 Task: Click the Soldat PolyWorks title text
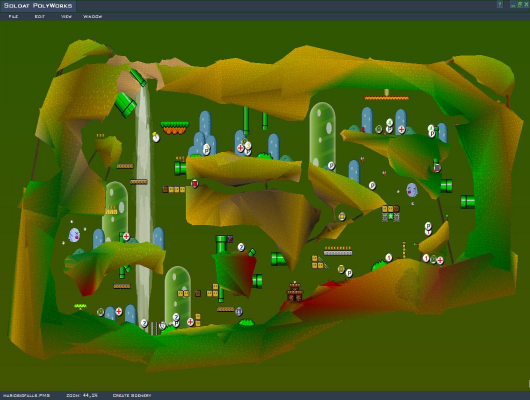38,5
